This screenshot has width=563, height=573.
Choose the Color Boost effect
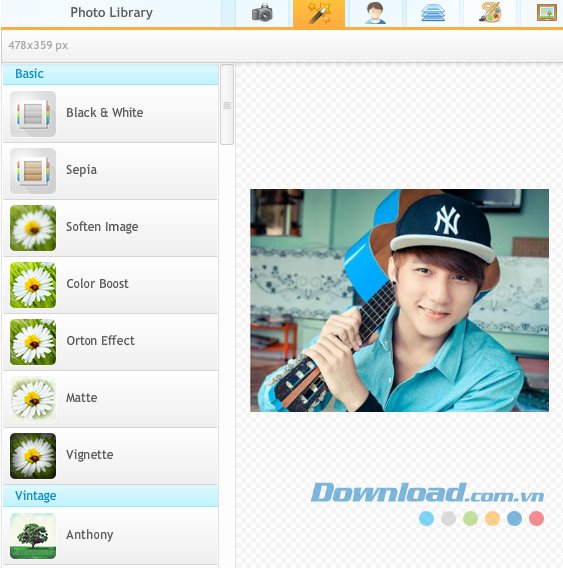[110, 285]
